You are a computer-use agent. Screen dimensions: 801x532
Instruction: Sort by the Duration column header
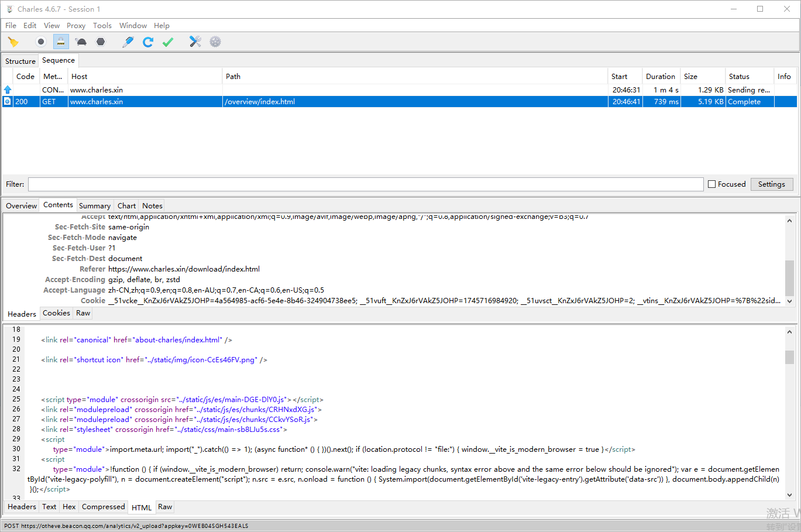[661, 76]
